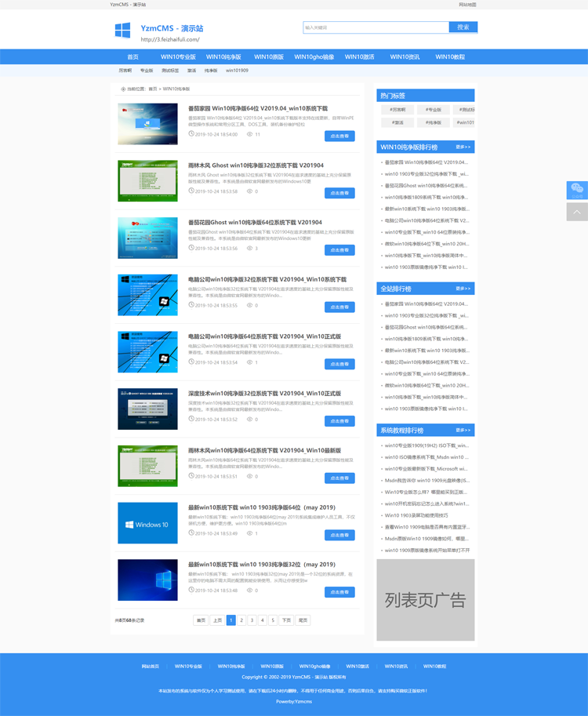The height and width of the screenshot is (716, 588).
Task: Open WIN10教程 navigation item
Action: 450,56
